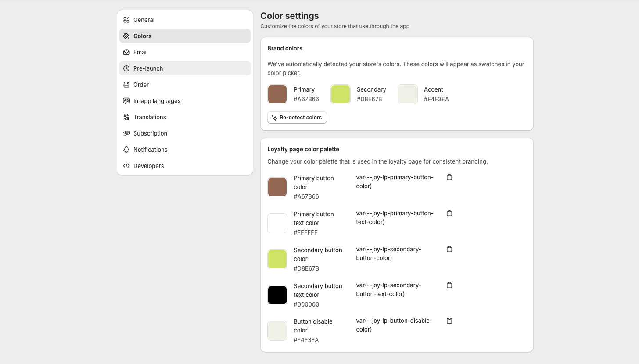Copy the primary button text color variable
639x364 pixels.
click(x=449, y=213)
